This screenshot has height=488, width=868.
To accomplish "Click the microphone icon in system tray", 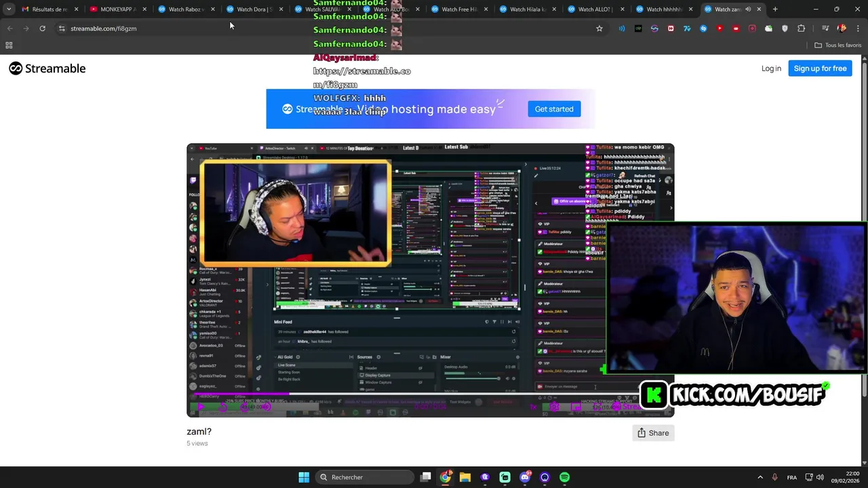I will point(774,477).
